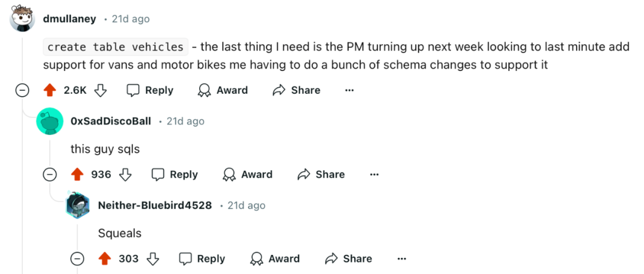This screenshot has height=274, width=644.
Task: Visit the dmullaney username link
Action: (x=69, y=19)
